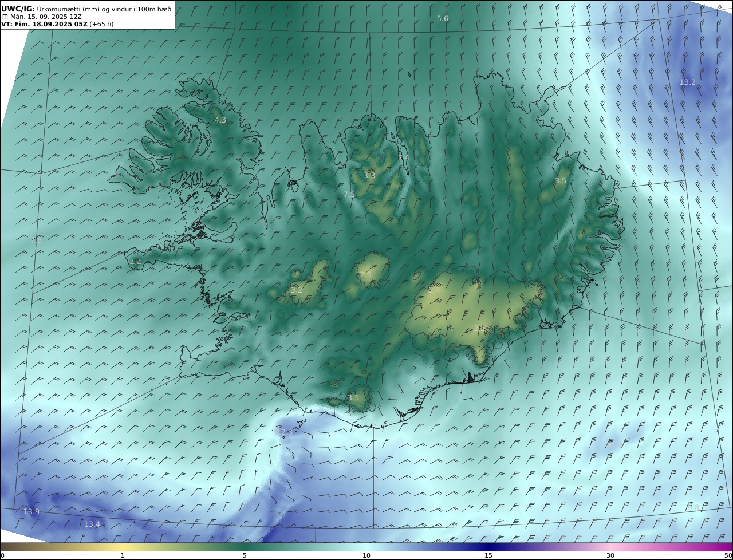Click the 13.4 value in the southwest sea

pyautogui.click(x=92, y=524)
